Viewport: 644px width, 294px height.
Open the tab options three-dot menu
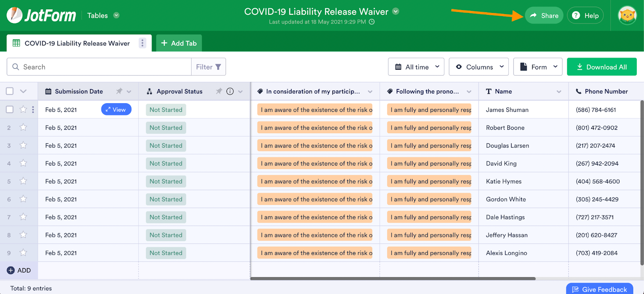pyautogui.click(x=142, y=43)
